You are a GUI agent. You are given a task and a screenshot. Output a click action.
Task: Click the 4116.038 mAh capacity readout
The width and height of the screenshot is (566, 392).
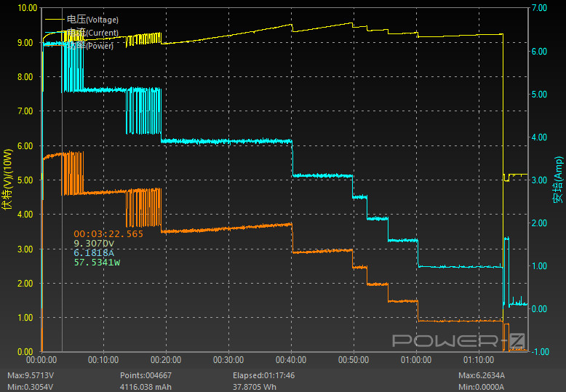(x=146, y=387)
